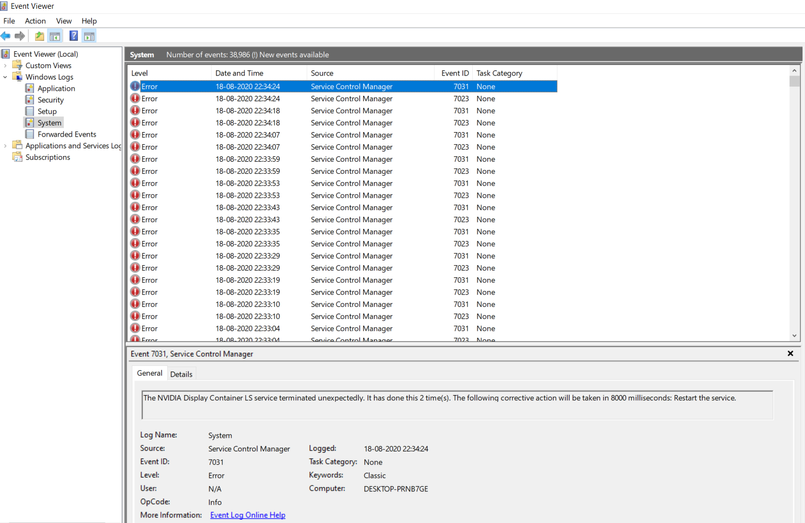Click Event Viewer (Local) root node icon
This screenshot has width=805, height=523.
tap(6, 54)
